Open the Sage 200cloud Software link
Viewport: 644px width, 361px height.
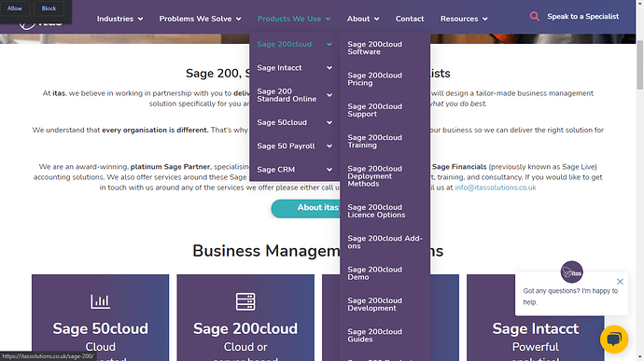375,49
